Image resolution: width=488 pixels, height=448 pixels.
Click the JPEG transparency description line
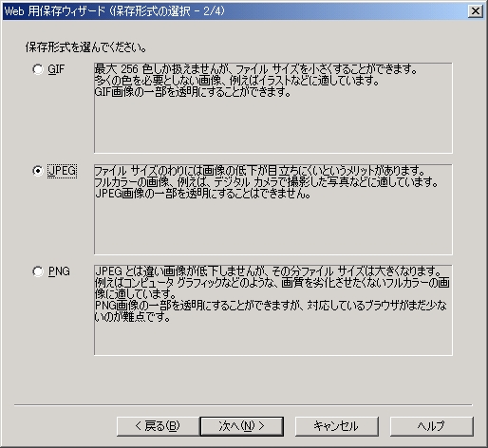click(203, 194)
